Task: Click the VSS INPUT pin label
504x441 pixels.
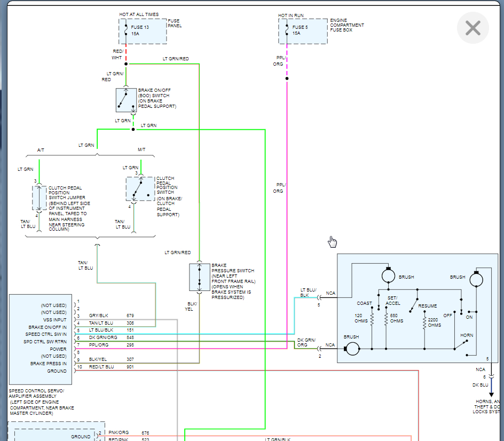Action: 54,320
